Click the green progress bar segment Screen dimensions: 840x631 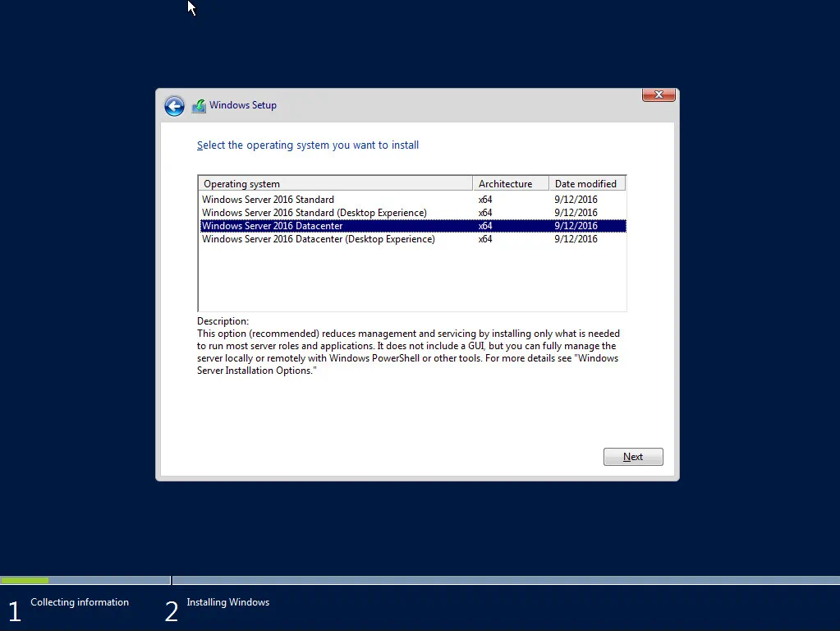tap(25, 580)
